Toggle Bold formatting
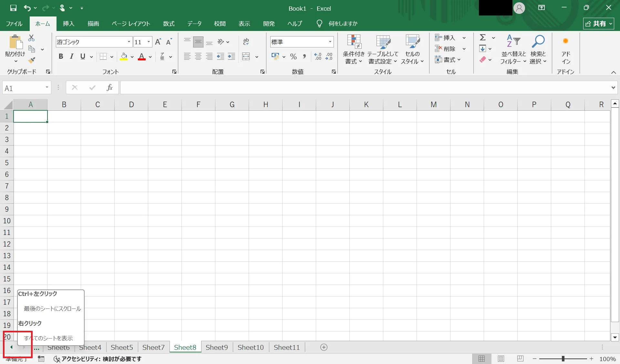The image size is (620, 364). click(x=61, y=57)
